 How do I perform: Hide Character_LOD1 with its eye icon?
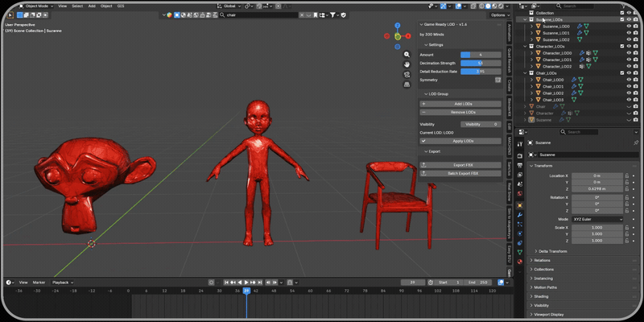(x=629, y=60)
